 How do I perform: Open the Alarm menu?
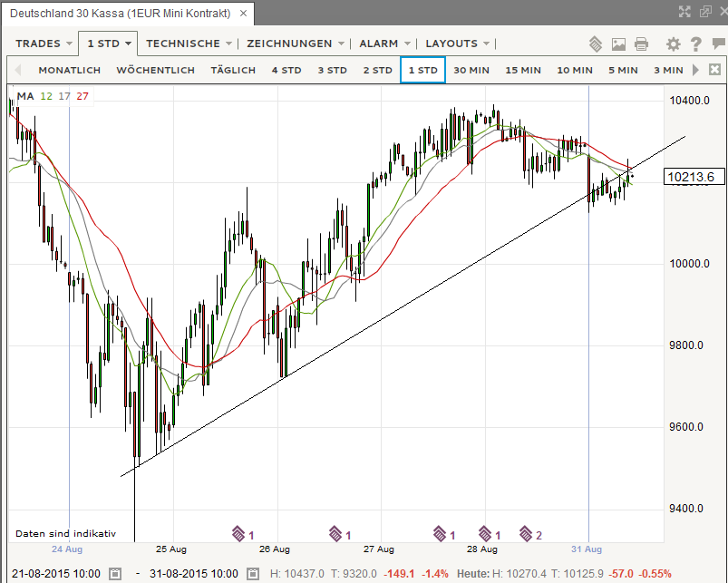point(385,44)
